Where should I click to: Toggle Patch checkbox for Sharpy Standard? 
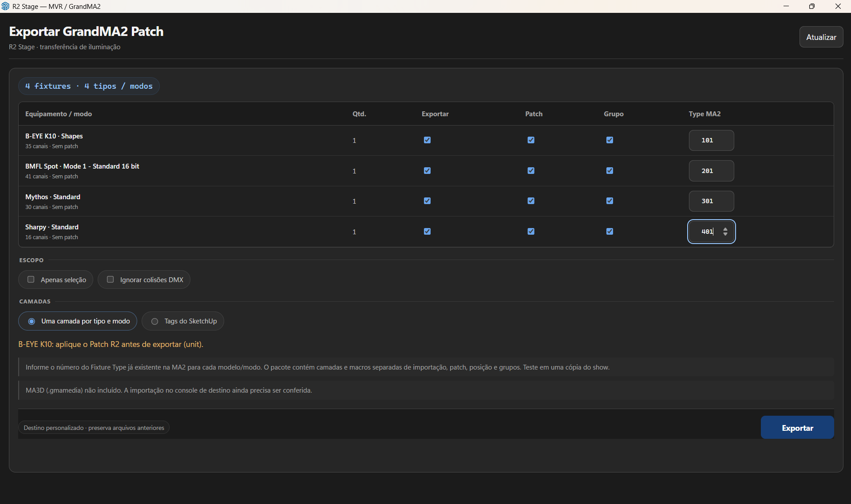(x=531, y=232)
